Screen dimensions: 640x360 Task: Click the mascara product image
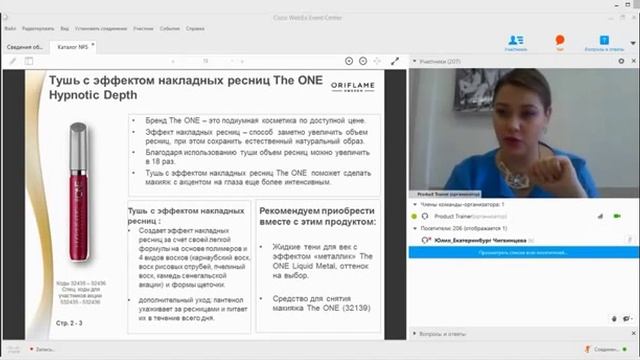78,192
